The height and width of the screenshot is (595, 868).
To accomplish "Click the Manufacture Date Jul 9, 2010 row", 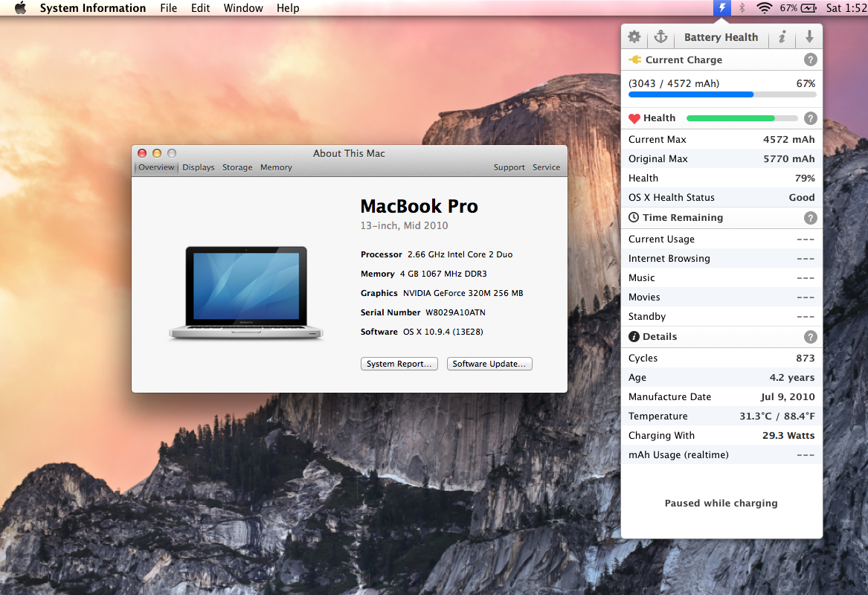I will (722, 396).
